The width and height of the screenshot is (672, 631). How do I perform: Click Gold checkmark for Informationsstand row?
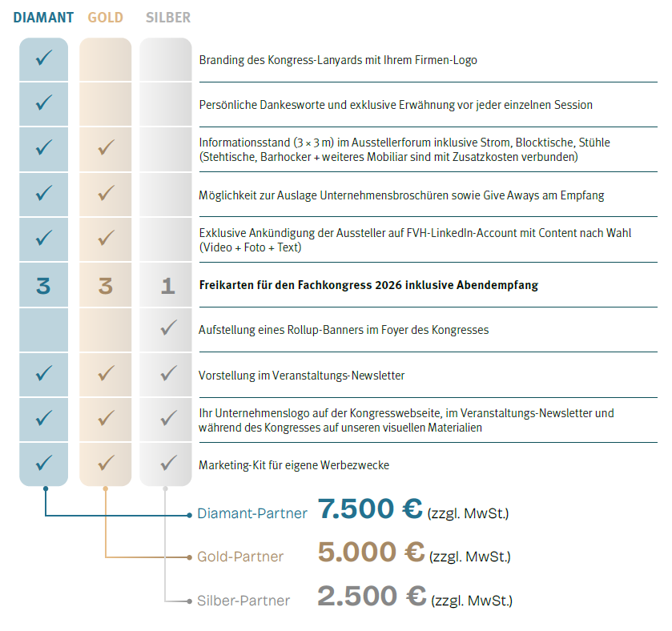[x=106, y=148]
